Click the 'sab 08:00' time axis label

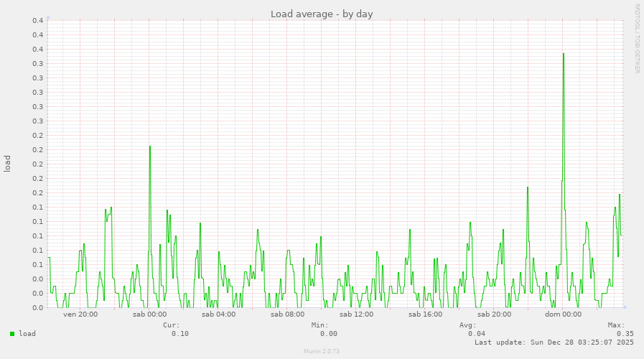point(287,314)
